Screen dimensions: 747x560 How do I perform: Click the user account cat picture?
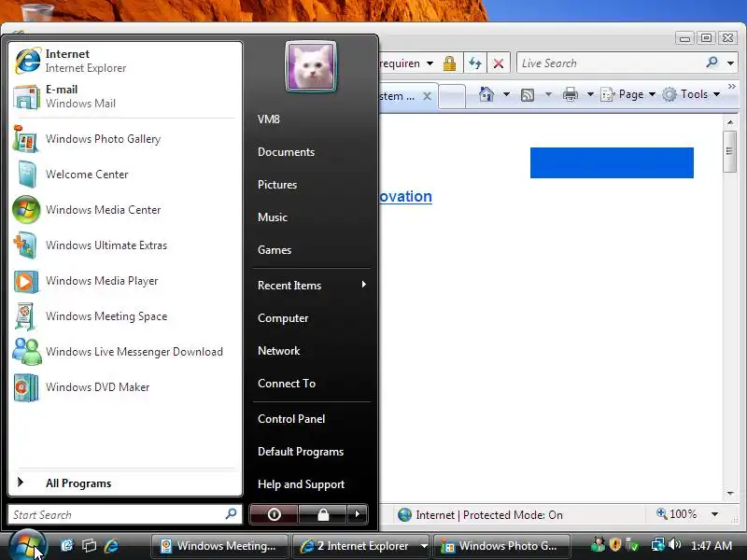tap(311, 66)
